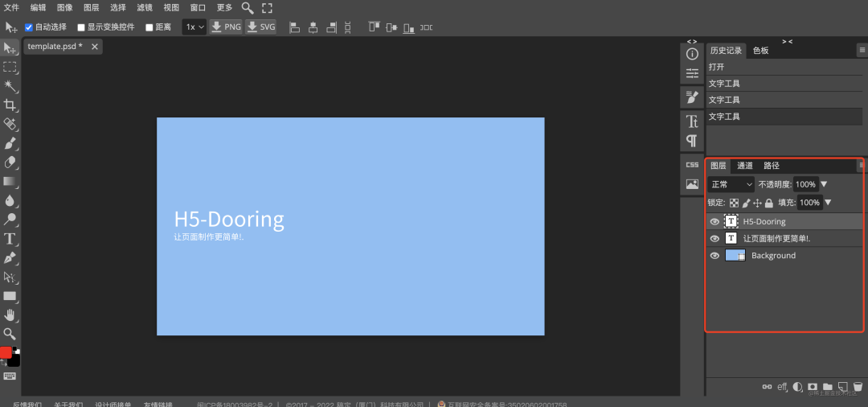The height and width of the screenshot is (407, 868).
Task: Add a new adjustment layer icon
Action: pyautogui.click(x=798, y=387)
